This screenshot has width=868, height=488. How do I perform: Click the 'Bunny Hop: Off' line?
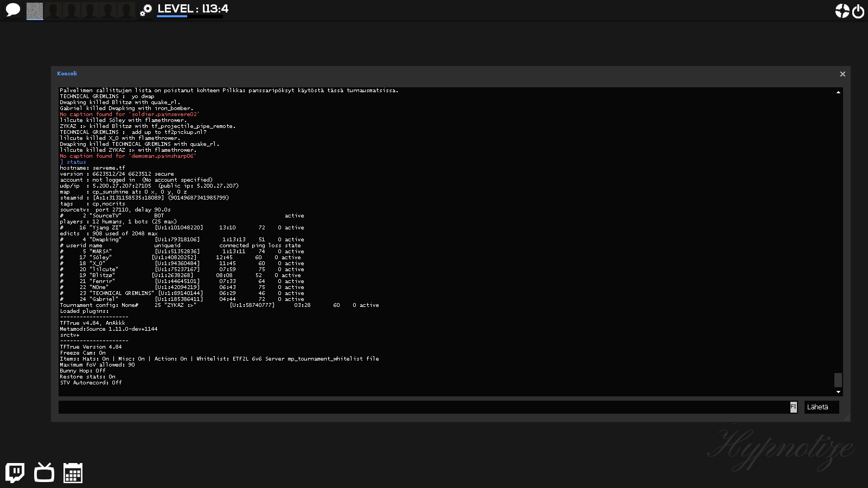pyautogui.click(x=82, y=371)
